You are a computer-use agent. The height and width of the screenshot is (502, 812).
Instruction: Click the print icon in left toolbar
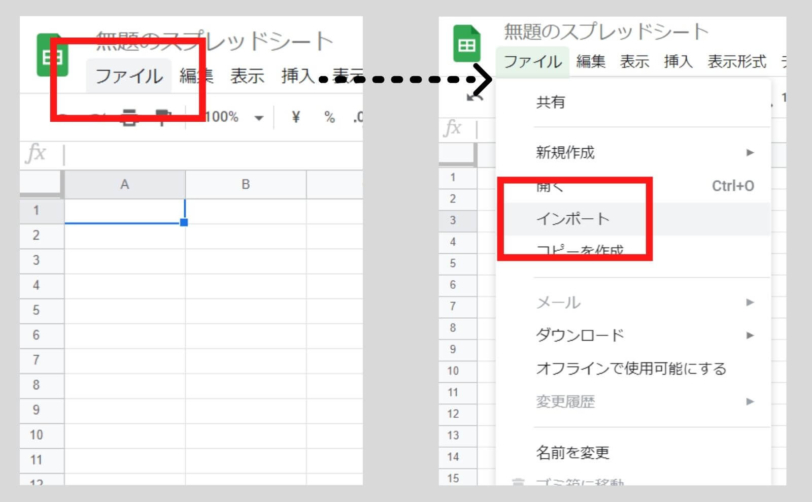tap(129, 117)
